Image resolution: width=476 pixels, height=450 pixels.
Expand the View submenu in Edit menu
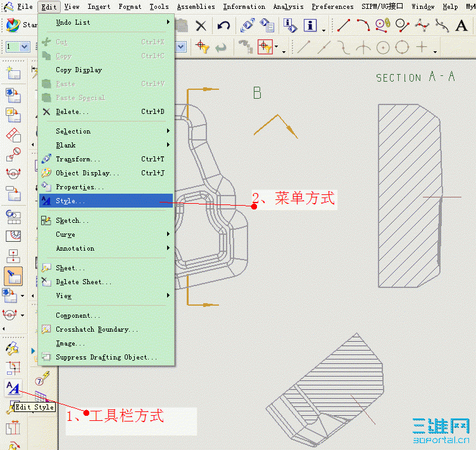click(x=168, y=296)
